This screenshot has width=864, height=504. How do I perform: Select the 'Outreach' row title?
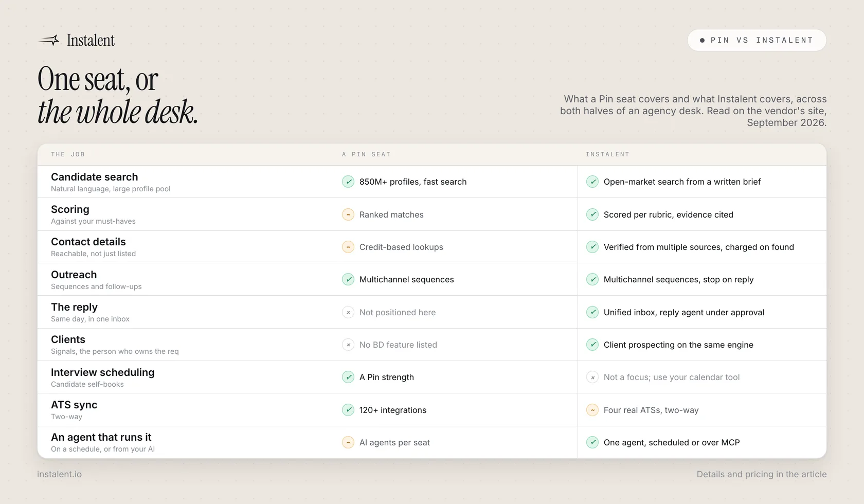(74, 275)
